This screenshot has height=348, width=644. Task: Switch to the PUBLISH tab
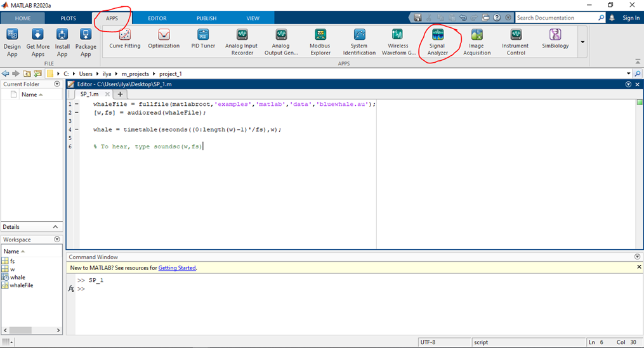point(206,18)
